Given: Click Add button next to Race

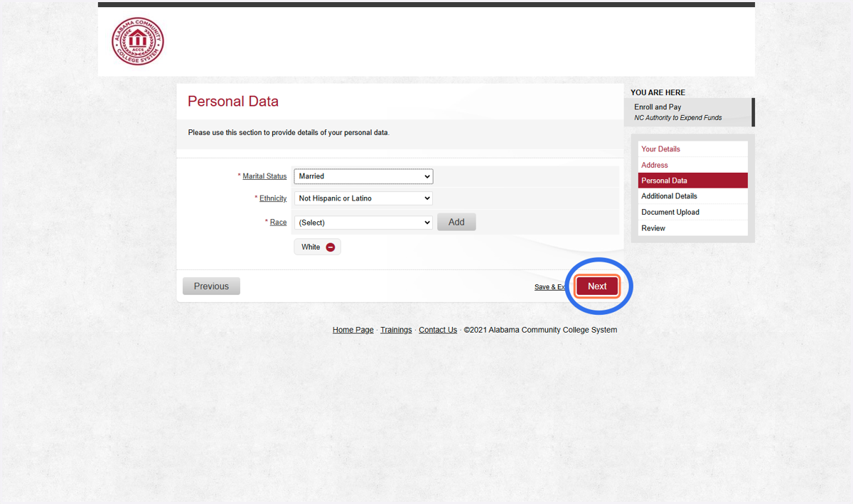Looking at the screenshot, I should click(456, 222).
